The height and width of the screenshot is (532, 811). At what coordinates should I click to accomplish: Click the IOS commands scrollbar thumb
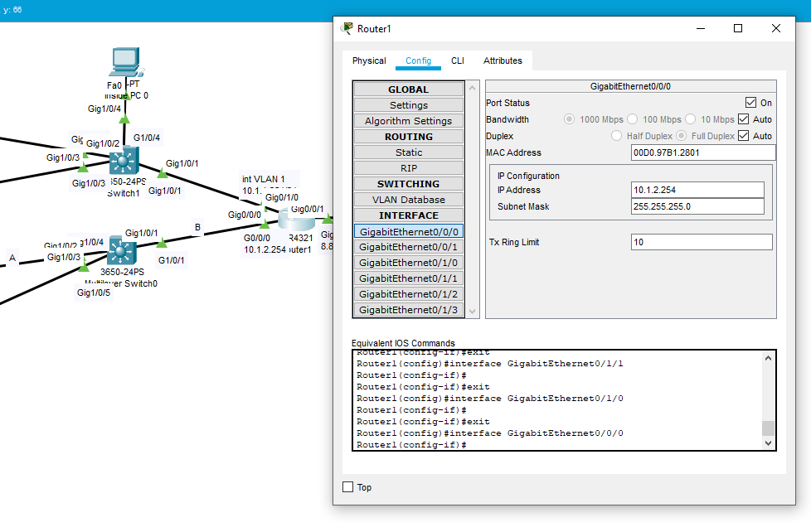768,428
